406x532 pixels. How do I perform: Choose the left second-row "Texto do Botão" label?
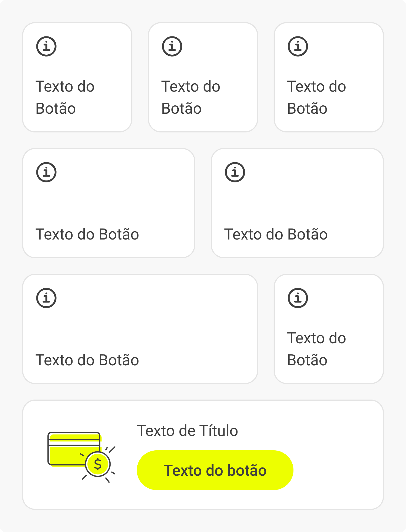click(x=87, y=234)
